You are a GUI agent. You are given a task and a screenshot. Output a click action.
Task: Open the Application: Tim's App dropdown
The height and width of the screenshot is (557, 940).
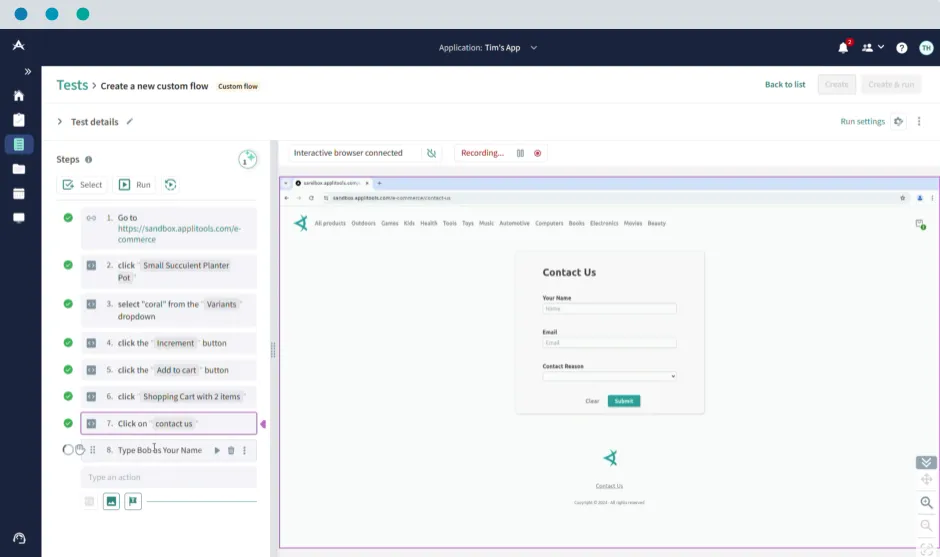click(488, 47)
